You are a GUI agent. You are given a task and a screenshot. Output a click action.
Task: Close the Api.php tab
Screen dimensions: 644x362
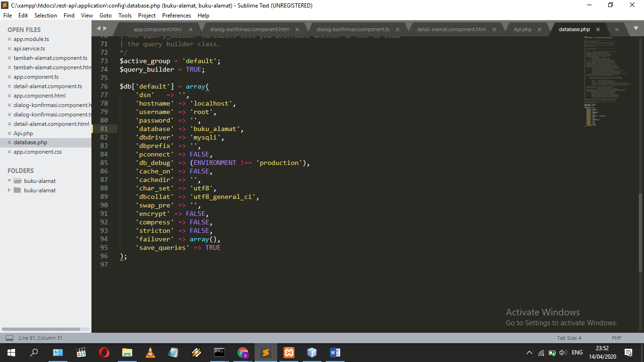[540, 29]
